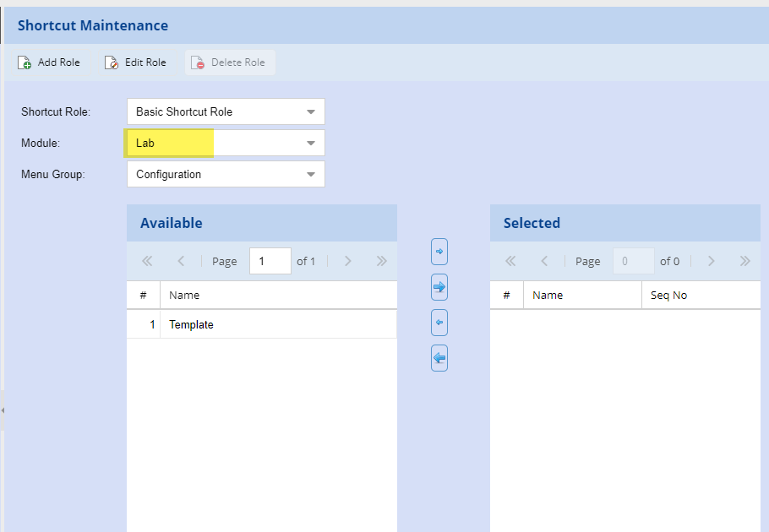Click the Add Role toolbar button
The height and width of the screenshot is (532, 769).
pos(49,62)
